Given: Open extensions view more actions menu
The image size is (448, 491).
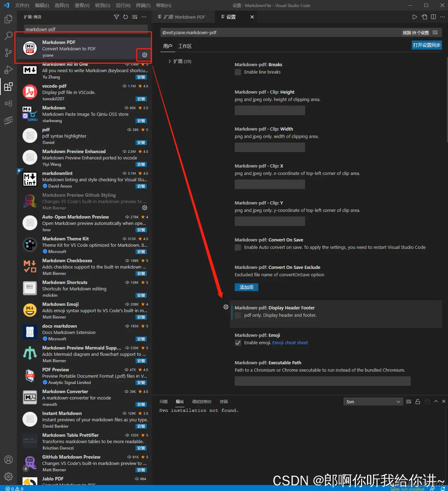Looking at the screenshot, I should click(144, 17).
